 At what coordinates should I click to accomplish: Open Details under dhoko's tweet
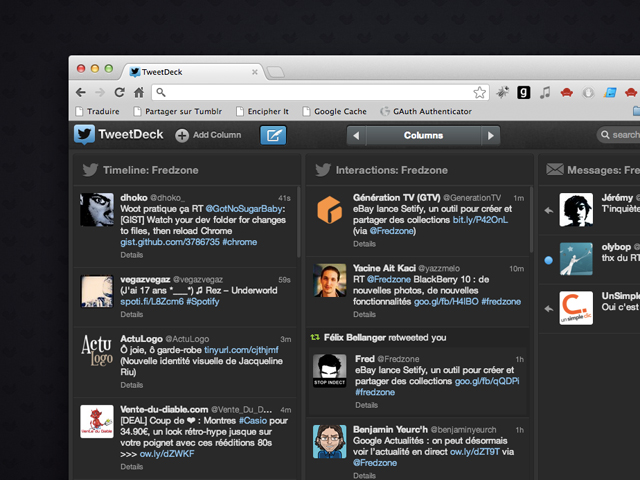tap(131, 255)
